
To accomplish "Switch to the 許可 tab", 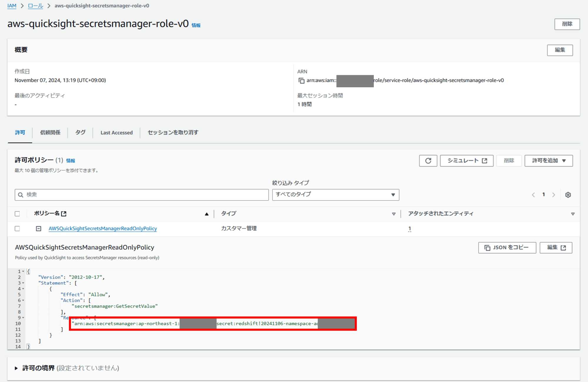I will pos(20,133).
